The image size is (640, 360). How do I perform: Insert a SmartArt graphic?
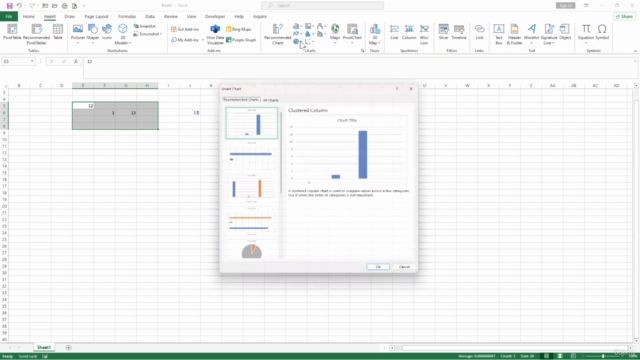pos(144,26)
